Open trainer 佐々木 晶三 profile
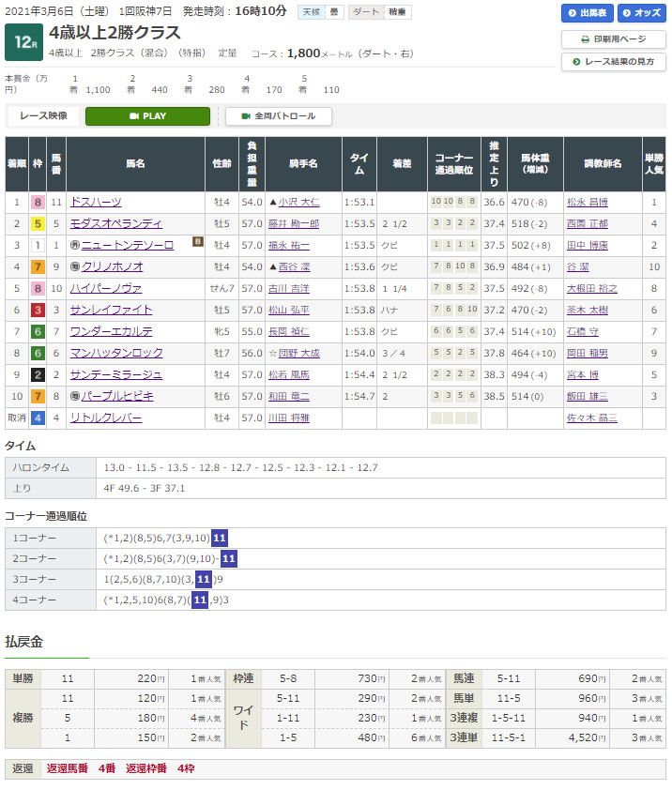Viewport: 672px width, 790px height. (593, 418)
